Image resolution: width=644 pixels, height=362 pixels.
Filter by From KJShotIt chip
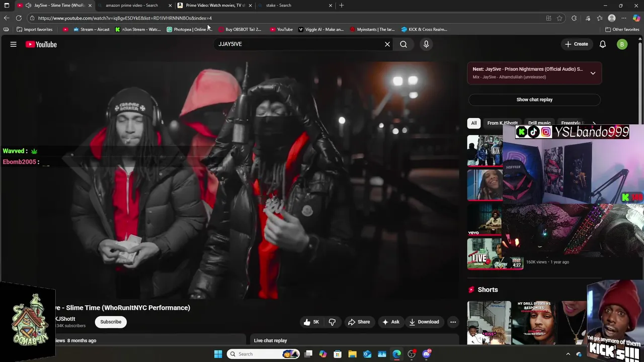click(x=502, y=123)
